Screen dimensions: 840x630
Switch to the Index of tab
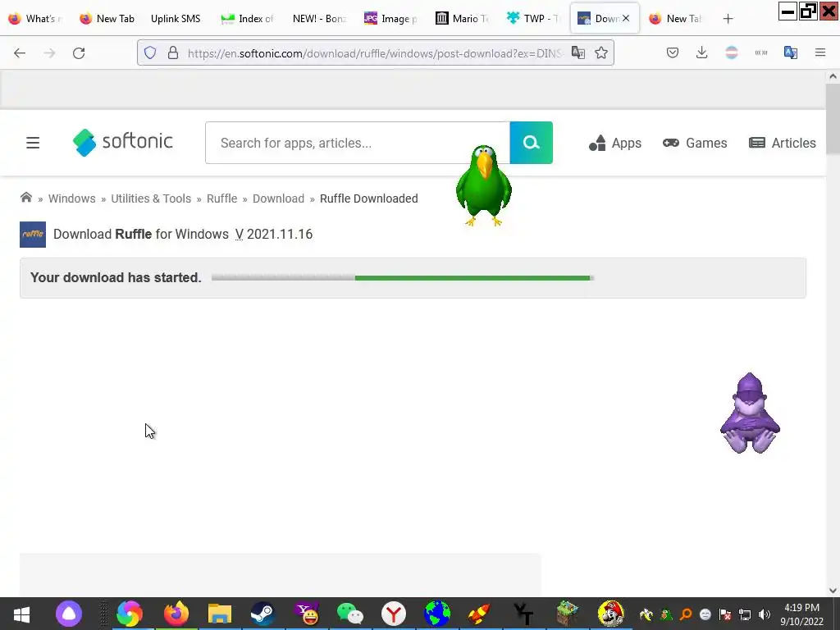click(x=248, y=19)
